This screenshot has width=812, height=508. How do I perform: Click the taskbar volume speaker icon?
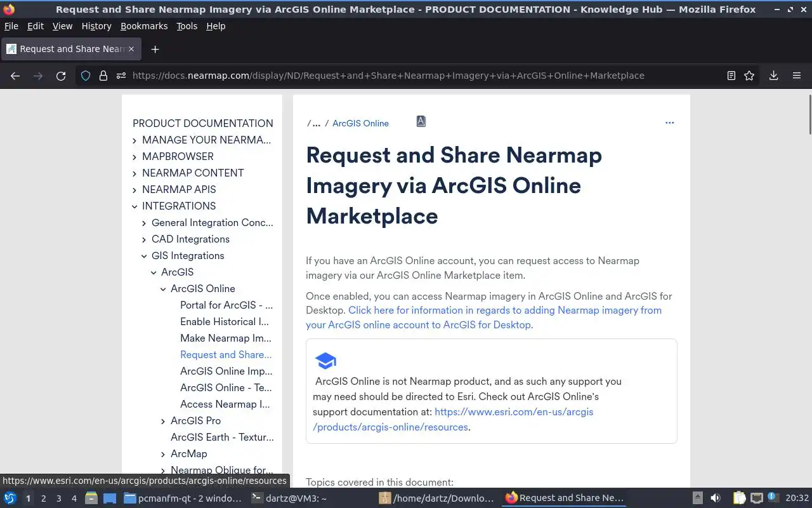pyautogui.click(x=715, y=498)
